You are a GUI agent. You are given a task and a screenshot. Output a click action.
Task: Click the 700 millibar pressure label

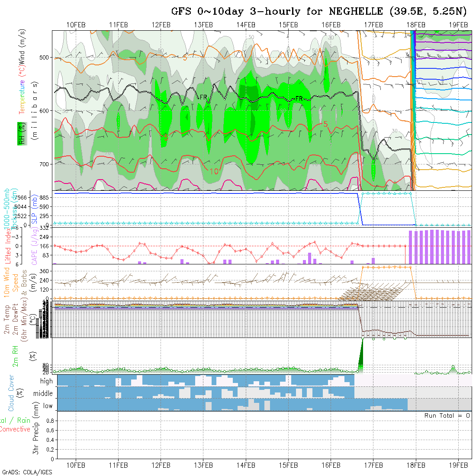(44, 164)
